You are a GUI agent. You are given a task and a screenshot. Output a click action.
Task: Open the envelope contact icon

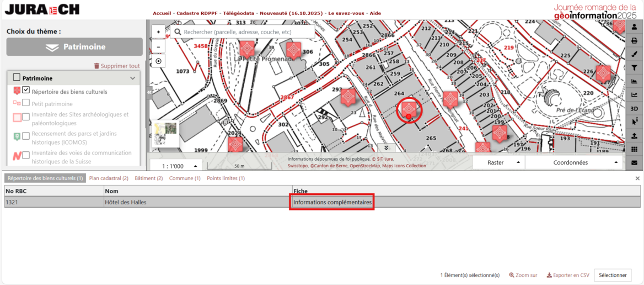coord(634,163)
